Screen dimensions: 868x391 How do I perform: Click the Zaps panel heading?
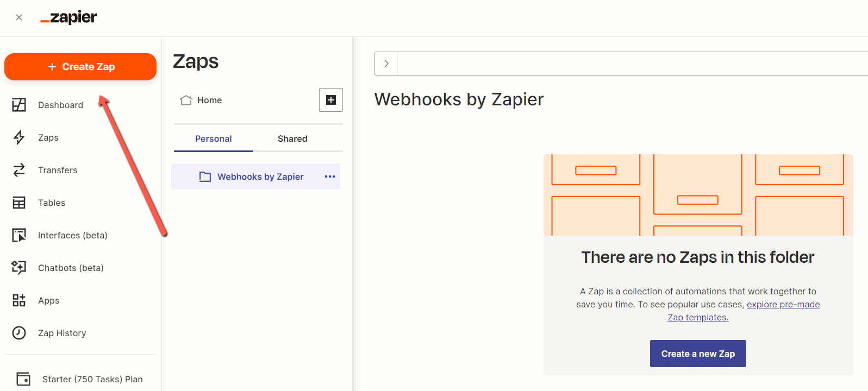point(196,61)
